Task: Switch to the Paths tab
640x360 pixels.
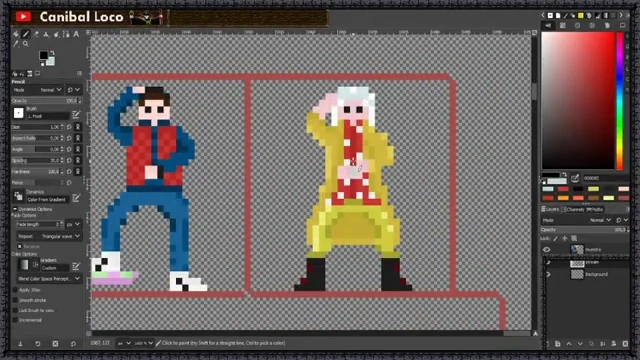Action: pos(595,209)
